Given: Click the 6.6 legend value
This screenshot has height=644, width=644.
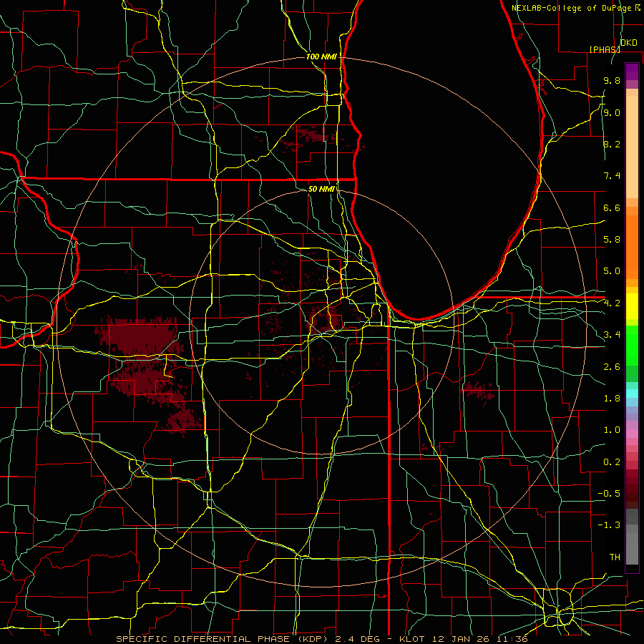Looking at the screenshot, I should (x=612, y=208).
